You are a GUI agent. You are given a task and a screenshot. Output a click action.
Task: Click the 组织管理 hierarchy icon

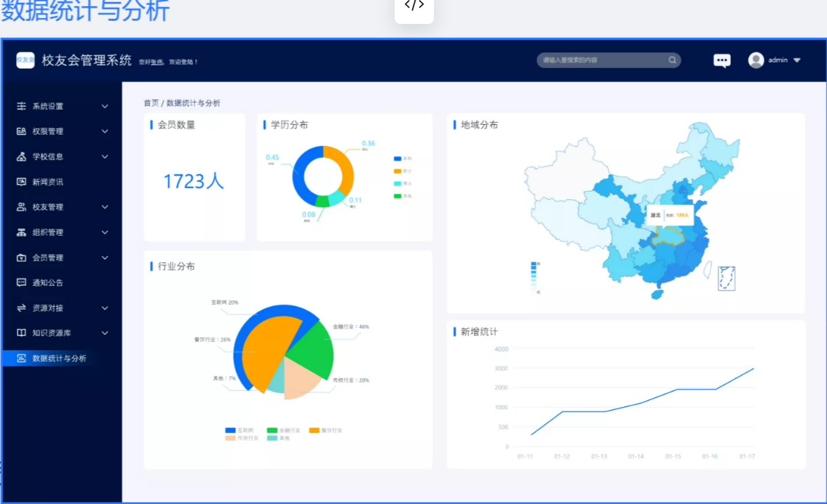click(x=21, y=232)
